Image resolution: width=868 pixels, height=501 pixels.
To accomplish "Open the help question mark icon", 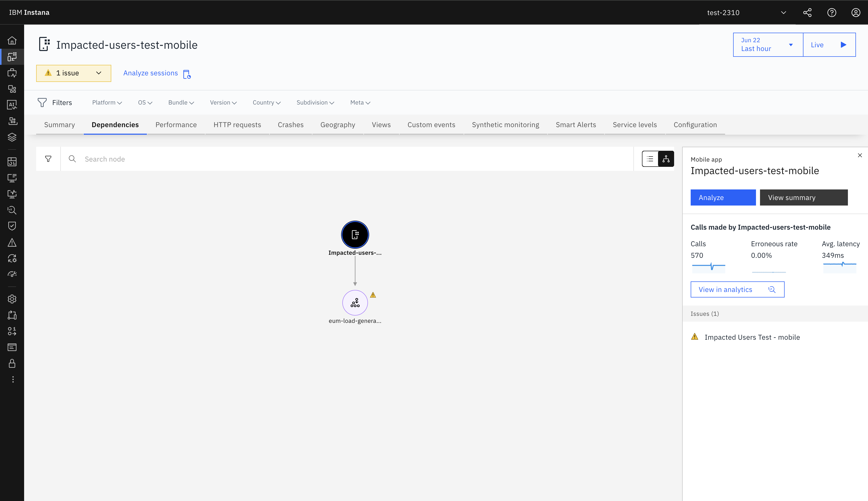I will tap(832, 13).
